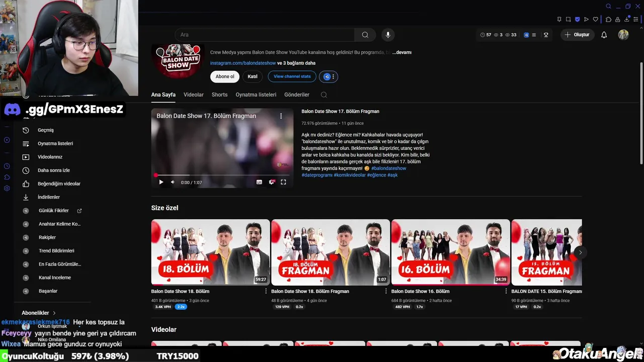Open more options for Balon Date Show 18. Bölüm
Viewport: 644px width, 362px height.
(x=266, y=291)
